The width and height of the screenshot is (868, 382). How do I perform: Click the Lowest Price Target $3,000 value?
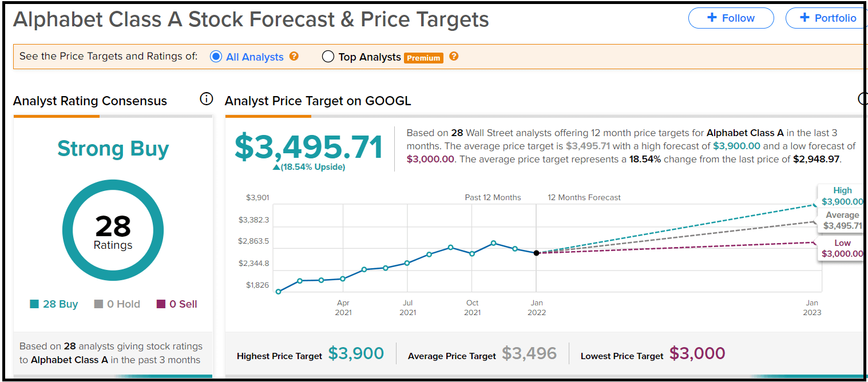(697, 354)
